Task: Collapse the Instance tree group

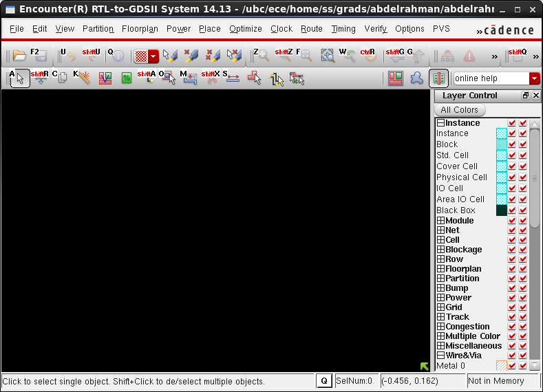Action: click(x=440, y=123)
